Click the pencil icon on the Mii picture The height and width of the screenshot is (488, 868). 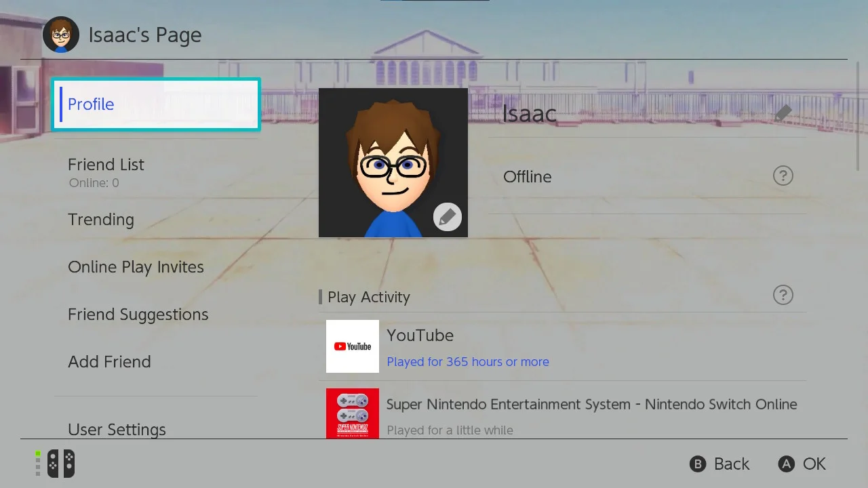[x=447, y=217]
